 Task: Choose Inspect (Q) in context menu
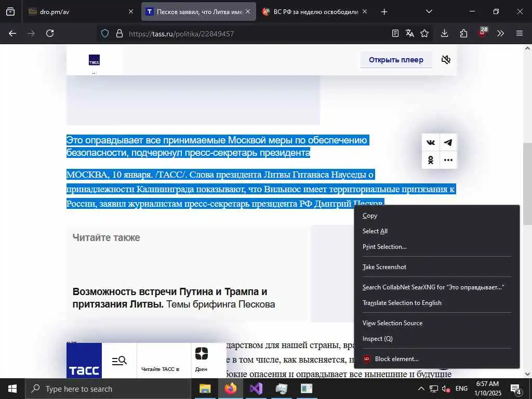pyautogui.click(x=436, y=339)
